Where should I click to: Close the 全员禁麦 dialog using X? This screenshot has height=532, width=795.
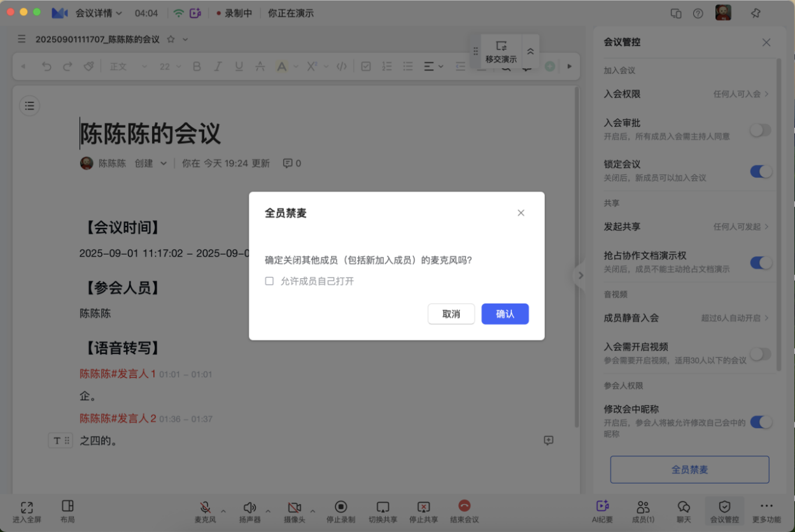coord(521,213)
